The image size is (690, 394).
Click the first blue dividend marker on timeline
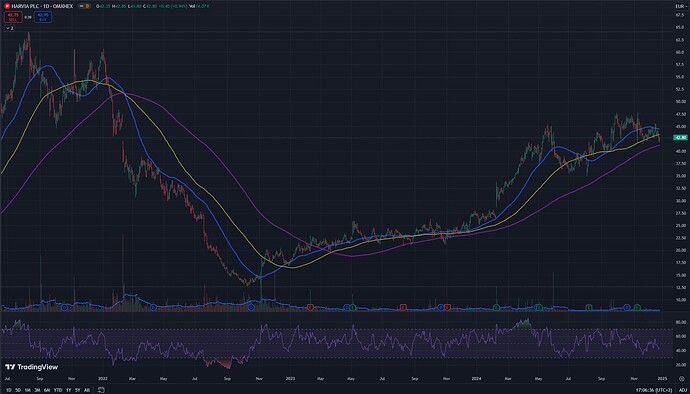[65, 307]
